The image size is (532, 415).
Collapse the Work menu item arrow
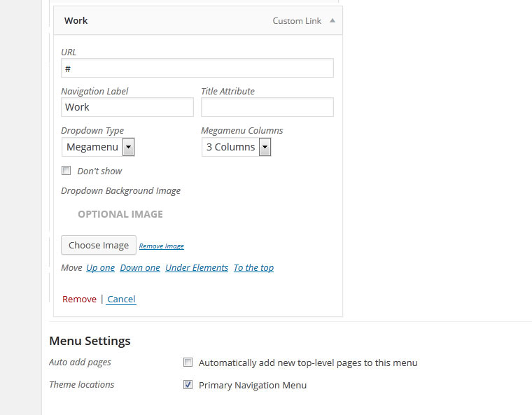(x=332, y=21)
